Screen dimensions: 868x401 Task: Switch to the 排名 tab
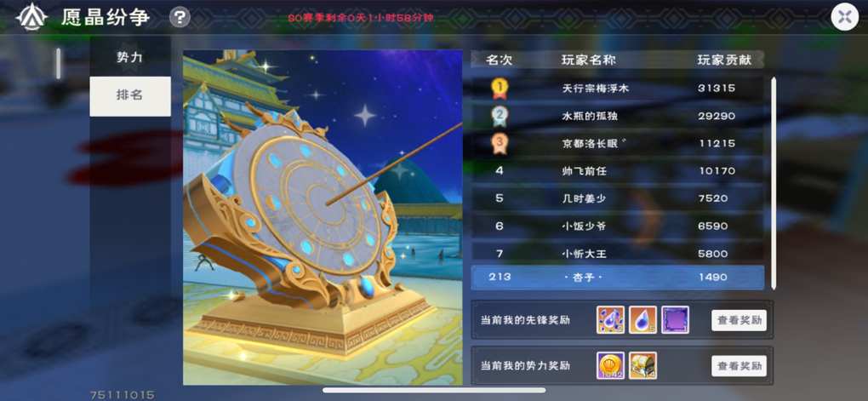pyautogui.click(x=130, y=96)
